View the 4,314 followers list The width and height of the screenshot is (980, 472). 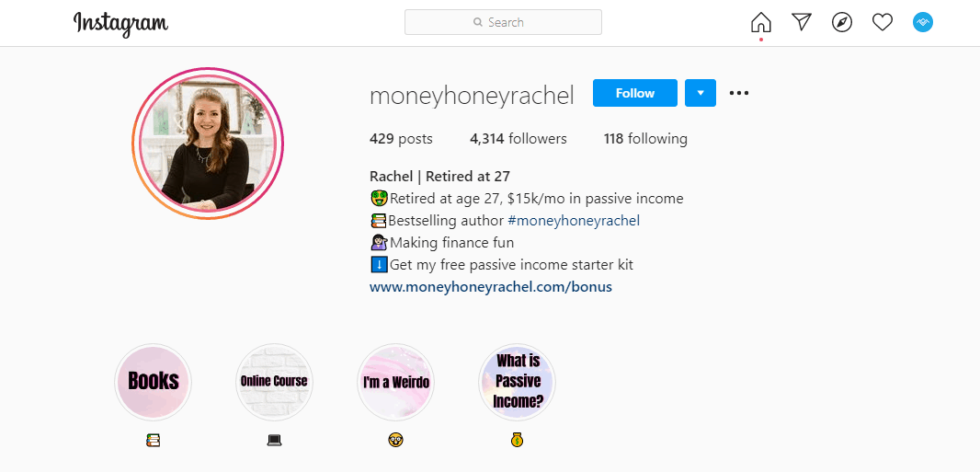coord(518,139)
